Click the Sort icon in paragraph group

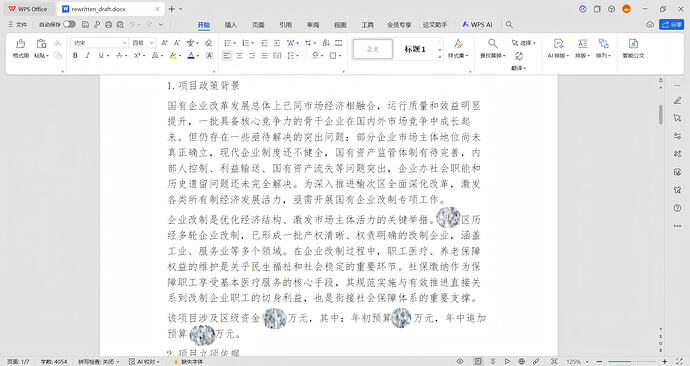(326, 43)
